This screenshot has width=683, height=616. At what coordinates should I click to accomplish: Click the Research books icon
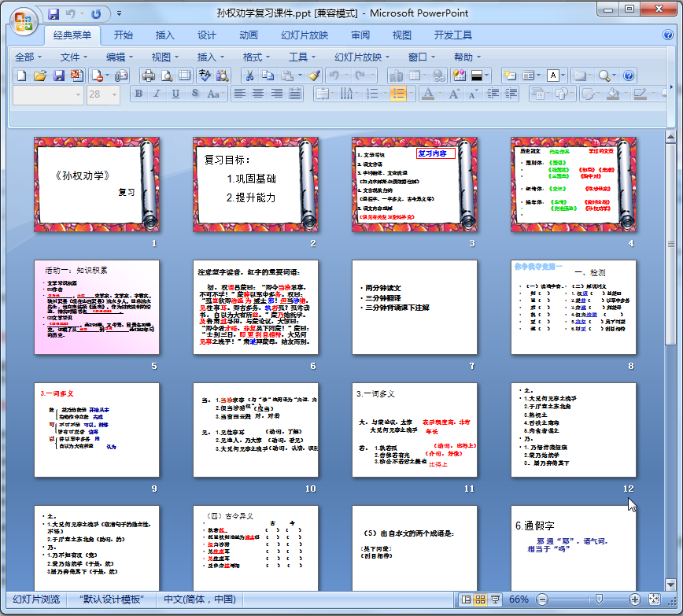(x=222, y=76)
